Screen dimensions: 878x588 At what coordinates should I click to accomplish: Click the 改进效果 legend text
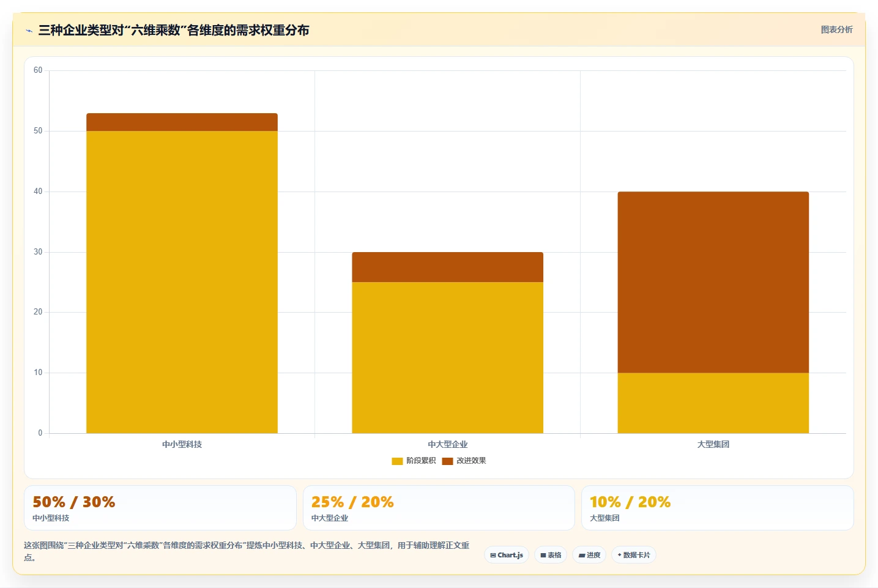tap(471, 461)
